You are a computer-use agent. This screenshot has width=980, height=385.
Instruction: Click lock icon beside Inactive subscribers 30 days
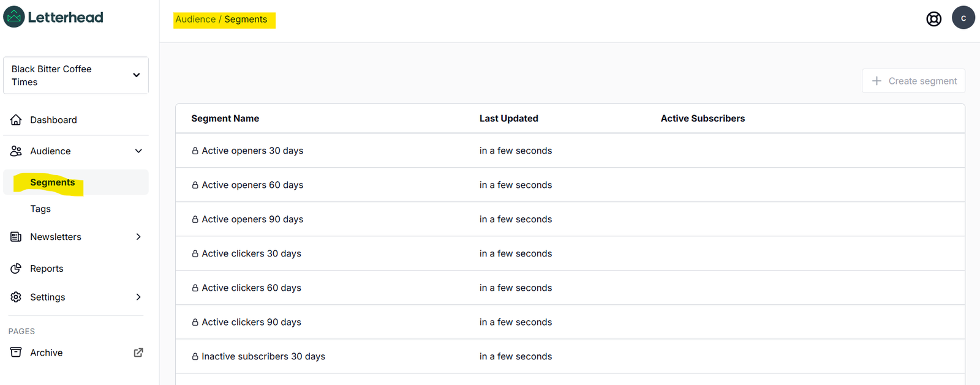pyautogui.click(x=195, y=356)
